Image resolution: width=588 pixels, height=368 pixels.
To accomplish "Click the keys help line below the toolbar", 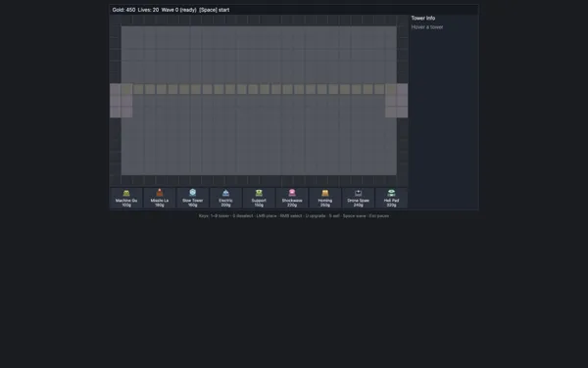I will (294, 216).
